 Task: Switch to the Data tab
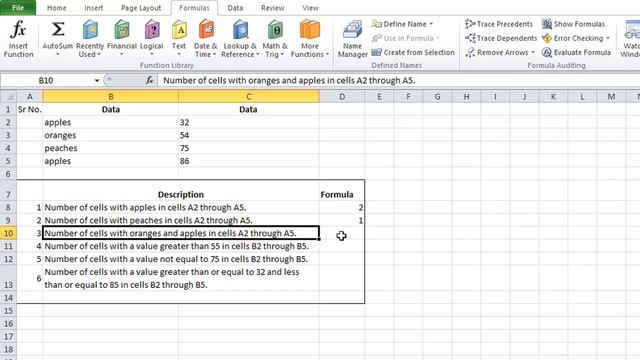point(235,8)
